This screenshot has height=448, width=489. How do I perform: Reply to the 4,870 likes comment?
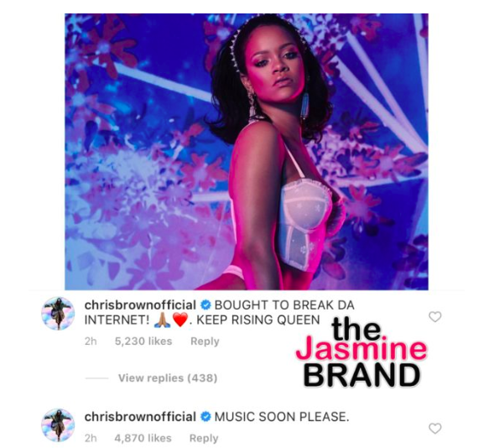(x=204, y=438)
